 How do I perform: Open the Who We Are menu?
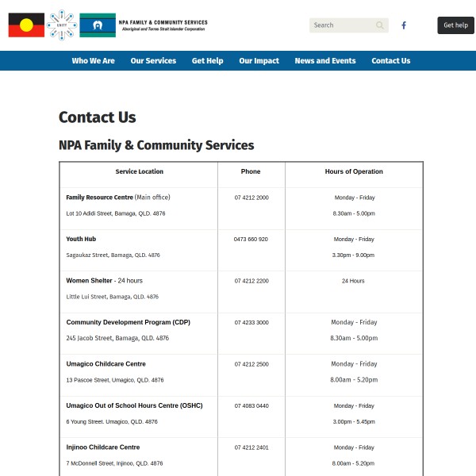tap(93, 61)
